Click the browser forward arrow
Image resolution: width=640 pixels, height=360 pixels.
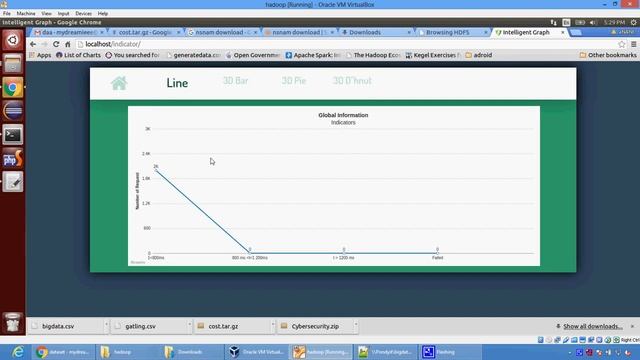44,44
